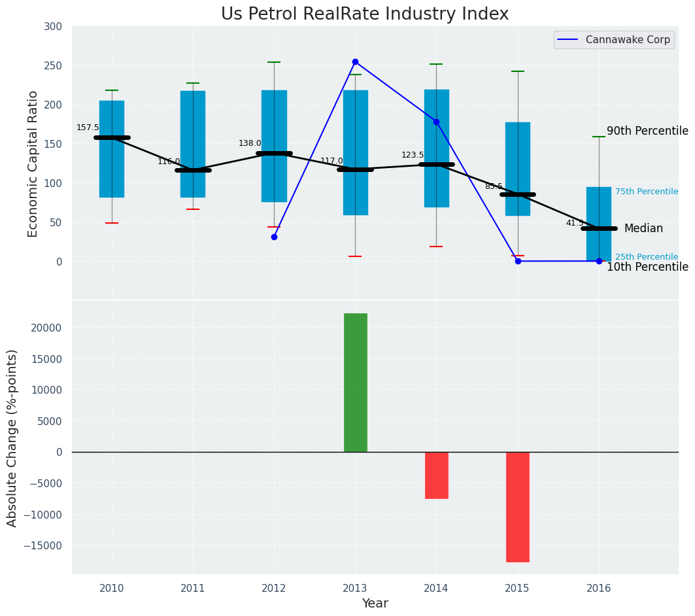Click the Cannawake data point at 2013 peak
Image resolution: width=695 pixels, height=616 pixels.
355,62
